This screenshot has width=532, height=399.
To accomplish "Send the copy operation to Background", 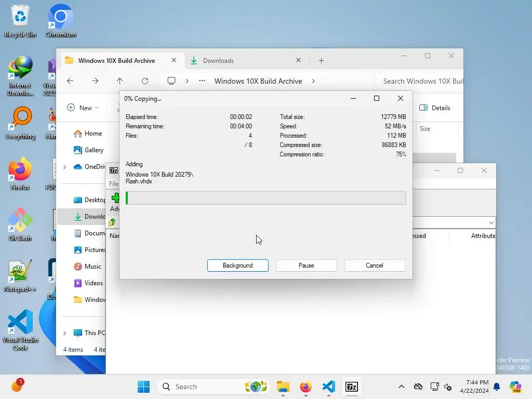I will click(237, 265).
